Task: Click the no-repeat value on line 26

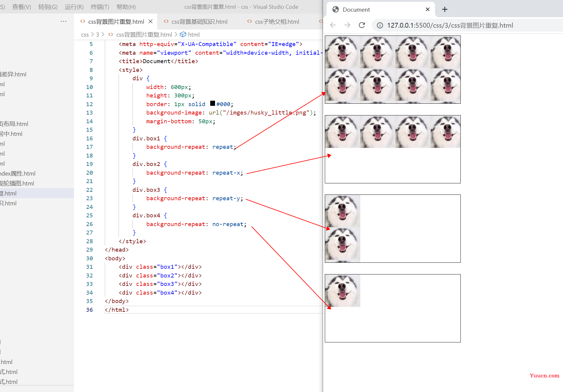Action: 228,224
